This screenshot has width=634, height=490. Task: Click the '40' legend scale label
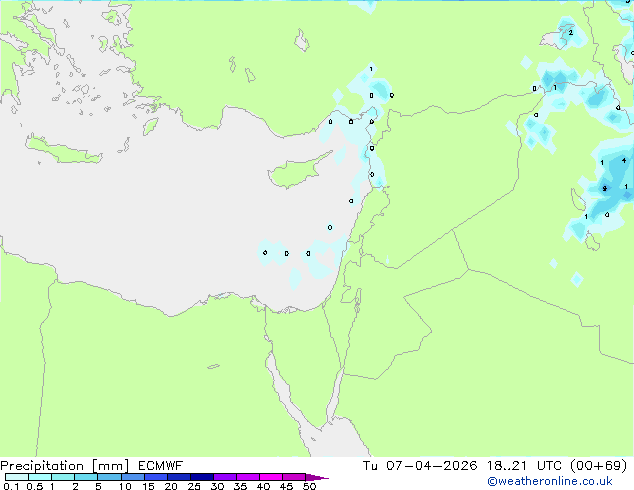(264, 486)
